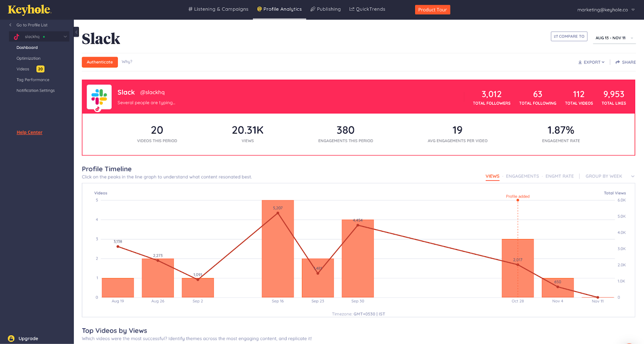This screenshot has height=344, width=644.
Task: Click Compare To button
Action: pos(569,36)
